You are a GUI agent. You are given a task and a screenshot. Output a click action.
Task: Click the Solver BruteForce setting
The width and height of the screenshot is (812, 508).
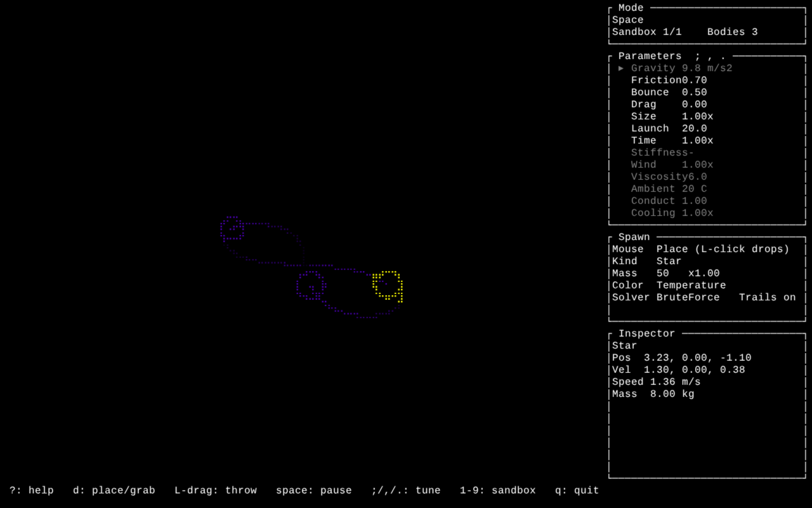pyautogui.click(x=666, y=298)
